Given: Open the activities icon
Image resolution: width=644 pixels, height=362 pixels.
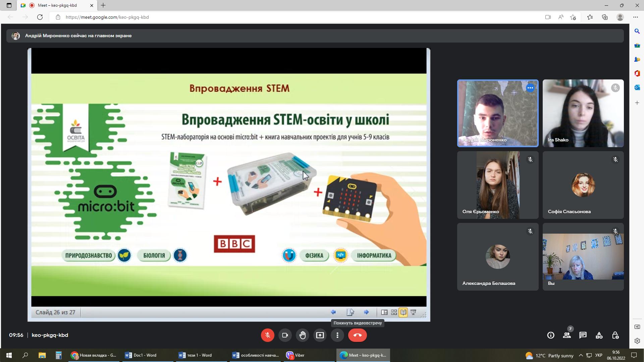Looking at the screenshot, I should pos(599,335).
